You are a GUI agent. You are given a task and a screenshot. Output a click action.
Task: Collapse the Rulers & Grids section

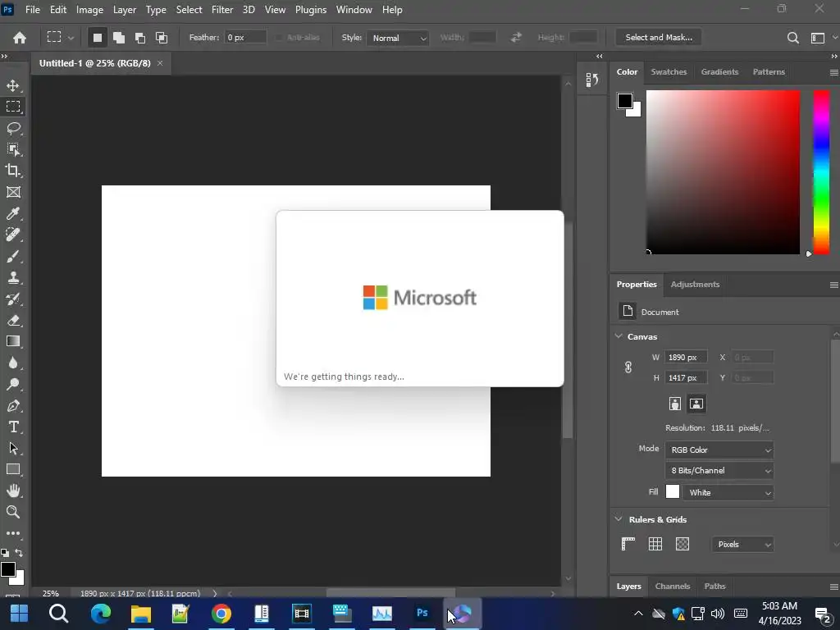619,519
